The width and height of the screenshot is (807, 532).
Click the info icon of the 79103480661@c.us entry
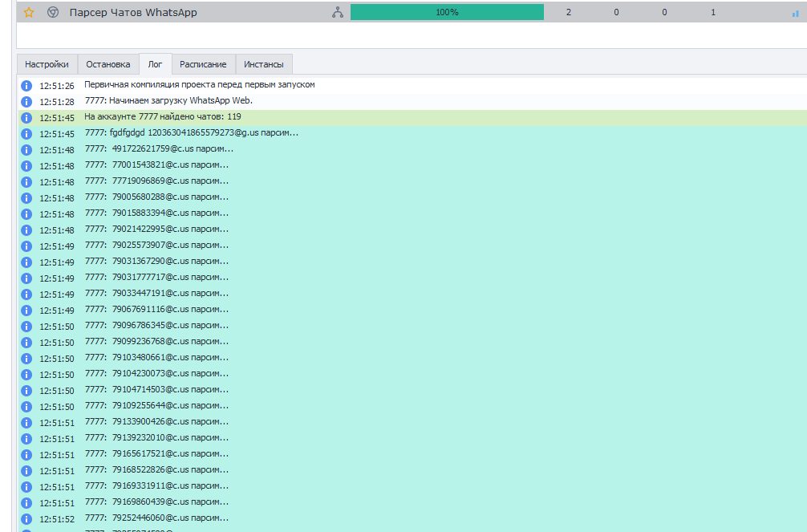pos(26,359)
